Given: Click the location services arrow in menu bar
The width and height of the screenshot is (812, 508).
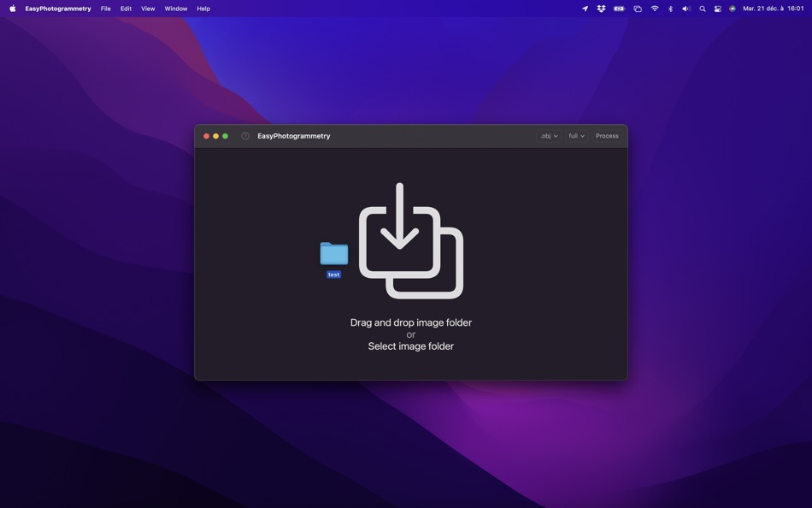Looking at the screenshot, I should pyautogui.click(x=585, y=9).
